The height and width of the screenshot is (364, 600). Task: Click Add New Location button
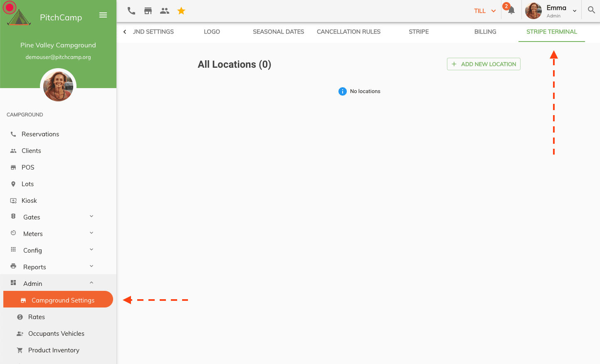pos(484,64)
